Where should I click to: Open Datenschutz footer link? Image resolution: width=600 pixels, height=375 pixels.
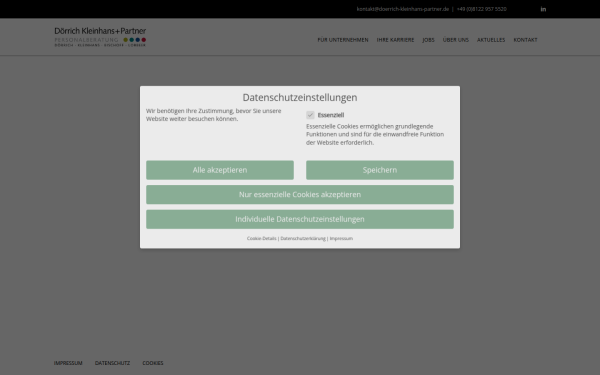point(112,363)
